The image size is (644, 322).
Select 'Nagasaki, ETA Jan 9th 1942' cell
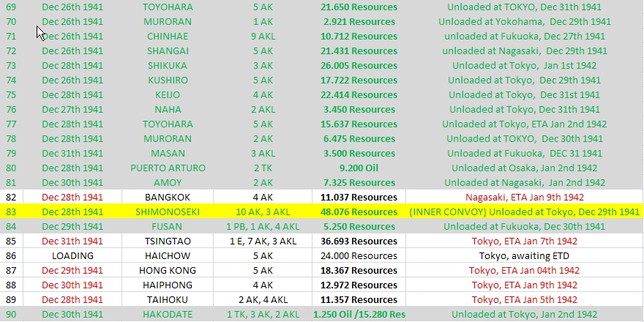point(525,197)
